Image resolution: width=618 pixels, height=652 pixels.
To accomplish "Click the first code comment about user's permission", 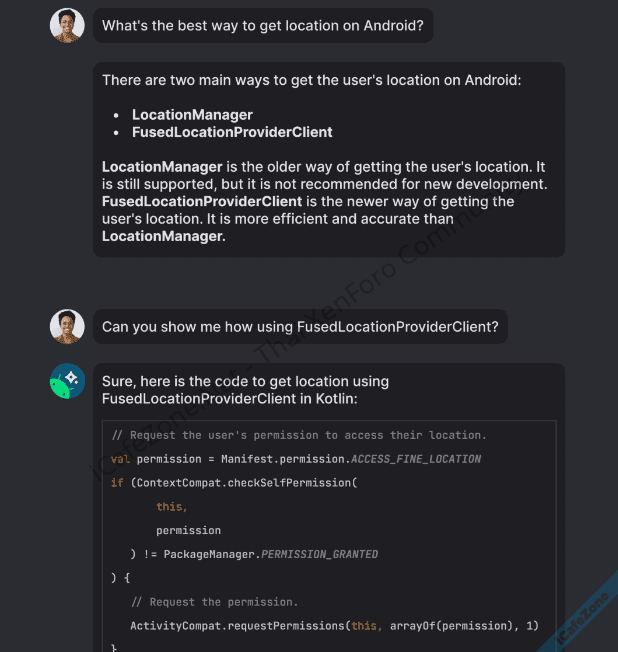I will pyautogui.click(x=298, y=435).
